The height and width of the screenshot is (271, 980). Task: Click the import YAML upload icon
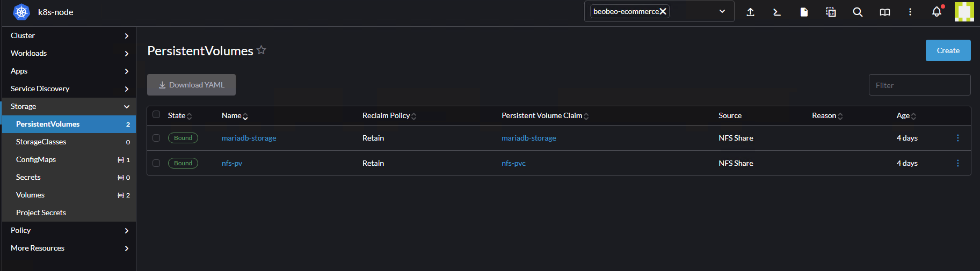coord(750,12)
